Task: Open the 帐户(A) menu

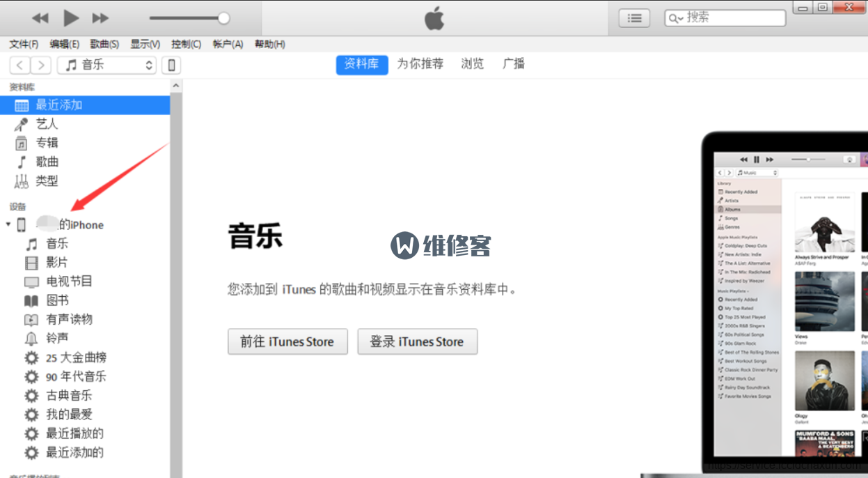Action: click(228, 44)
